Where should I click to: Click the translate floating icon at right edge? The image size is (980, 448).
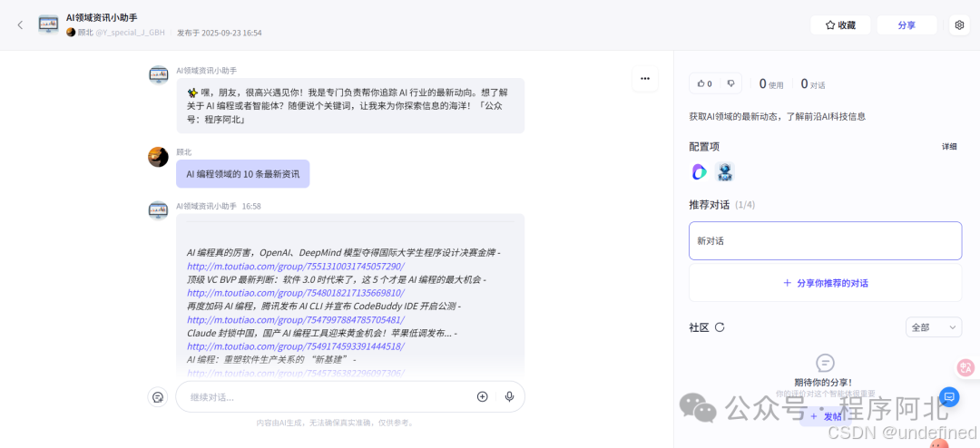[966, 368]
